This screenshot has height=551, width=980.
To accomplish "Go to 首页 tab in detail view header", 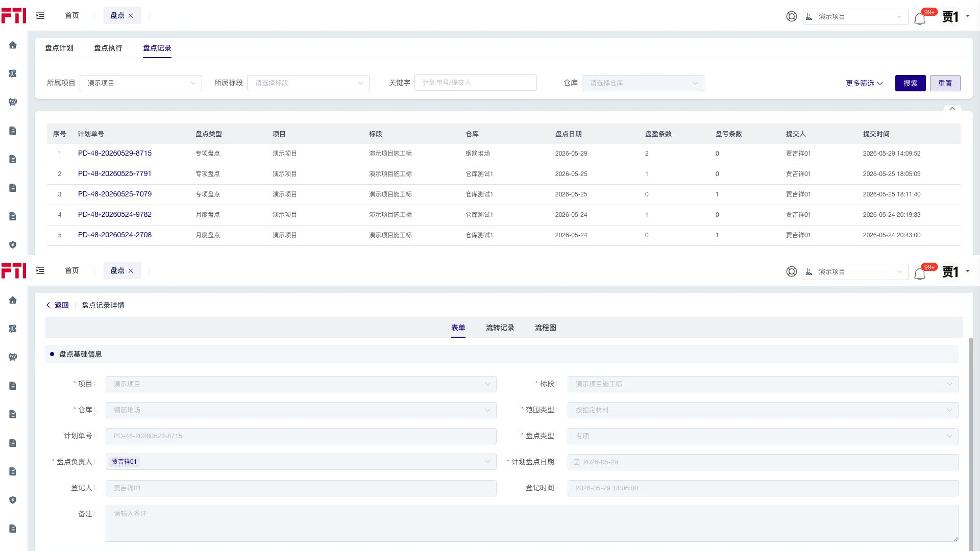I will pyautogui.click(x=72, y=270).
